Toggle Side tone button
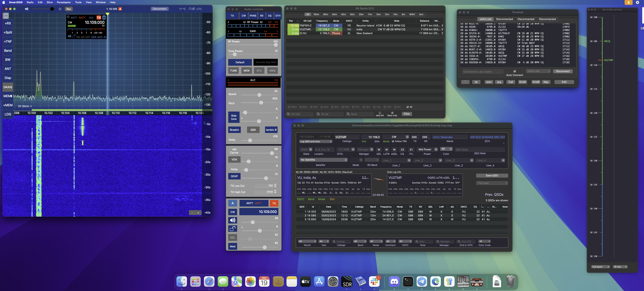Screen dimensions: 644x291 [234, 117]
